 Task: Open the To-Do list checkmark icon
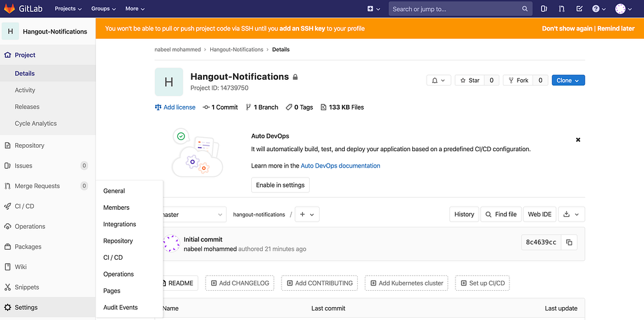579,9
